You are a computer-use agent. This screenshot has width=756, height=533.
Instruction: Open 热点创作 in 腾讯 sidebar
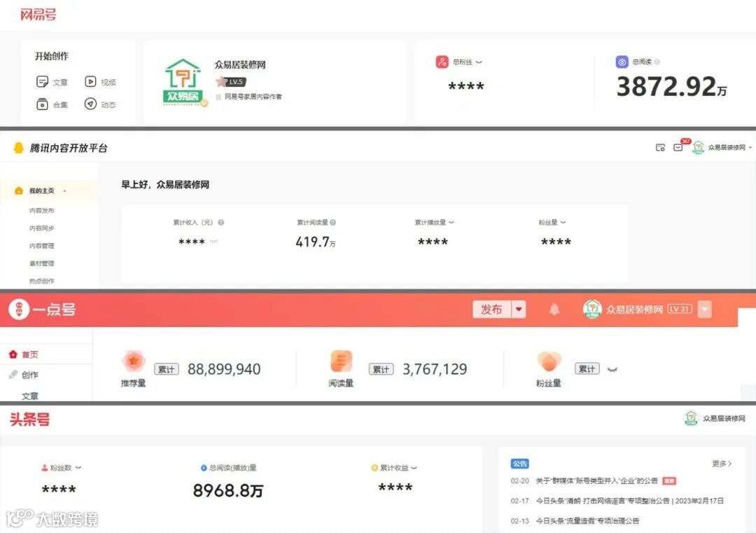point(41,281)
